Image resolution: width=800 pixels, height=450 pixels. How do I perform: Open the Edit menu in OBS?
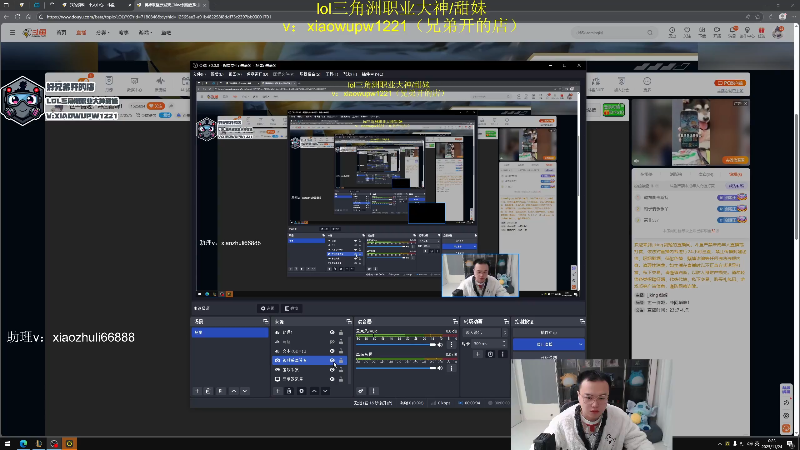pyautogui.click(x=215, y=74)
